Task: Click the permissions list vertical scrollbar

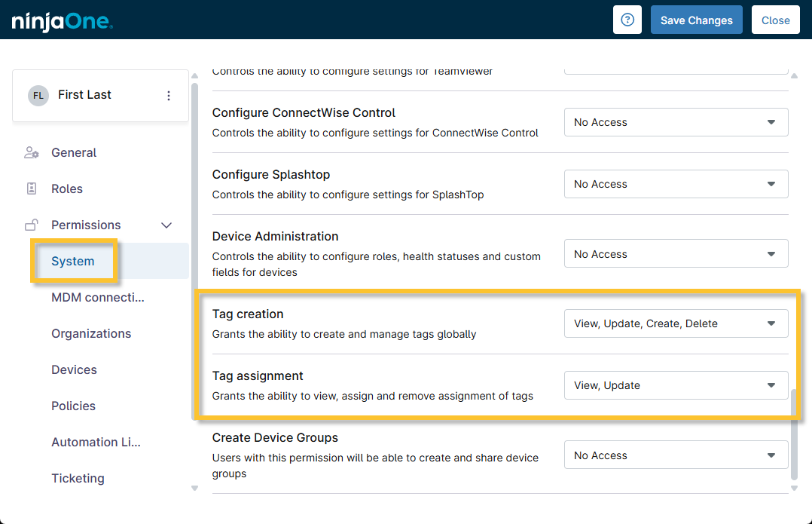Action: (x=794, y=434)
